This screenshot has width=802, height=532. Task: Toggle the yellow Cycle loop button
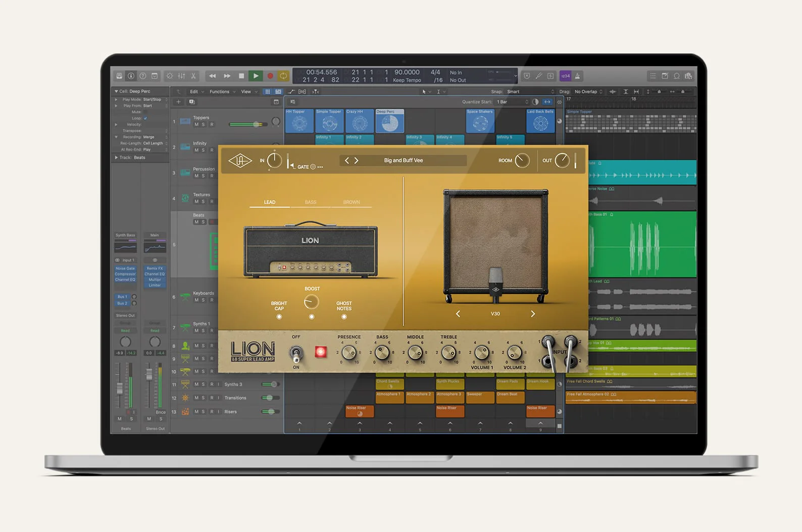tap(283, 76)
